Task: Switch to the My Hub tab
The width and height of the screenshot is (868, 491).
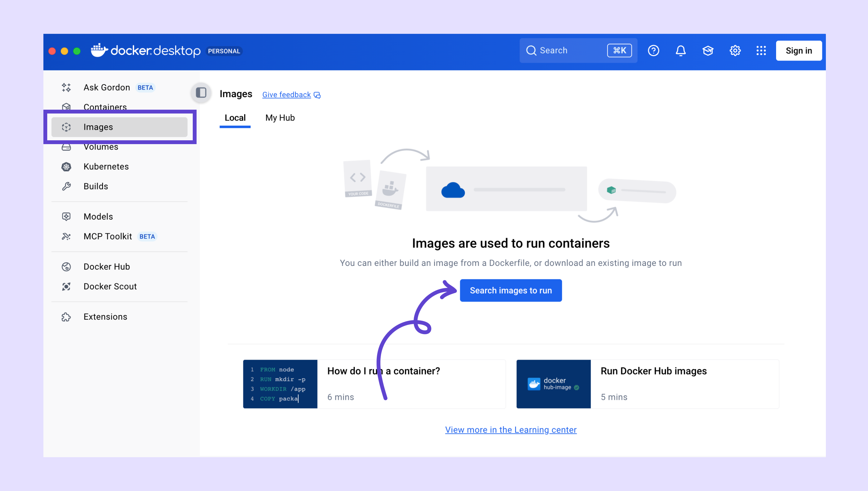Action: click(280, 118)
